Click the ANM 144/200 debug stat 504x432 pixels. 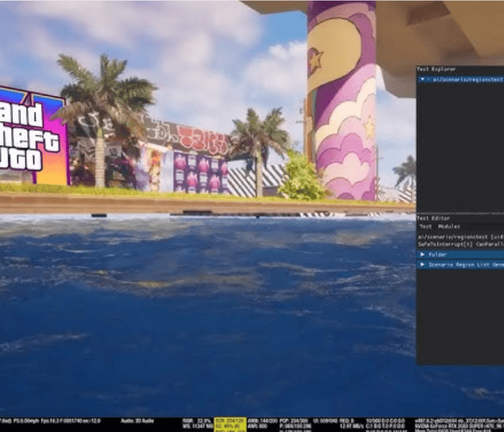tap(262, 420)
